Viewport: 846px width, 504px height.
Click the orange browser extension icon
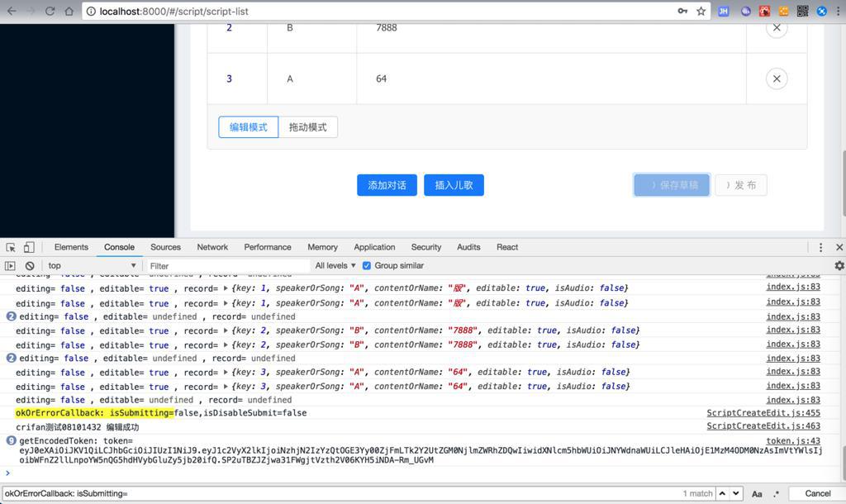click(x=783, y=11)
